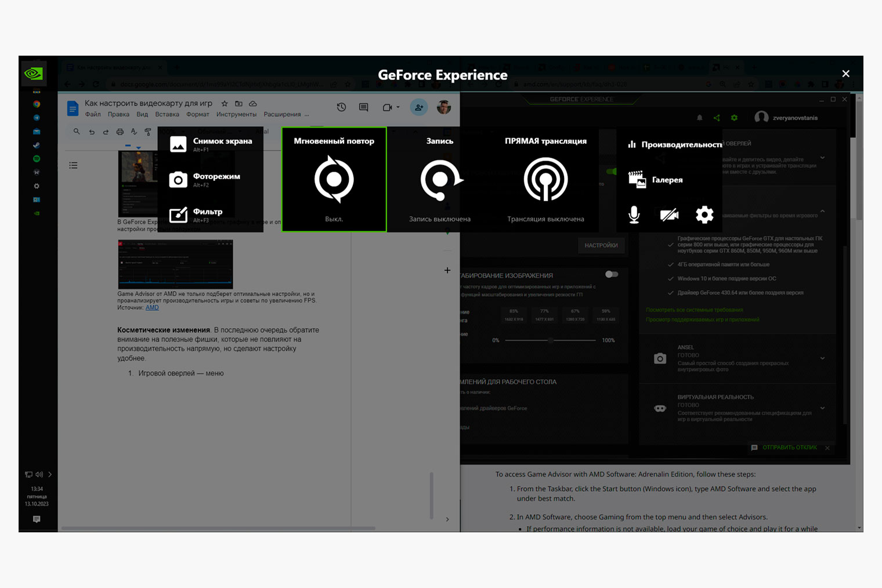Open the Файл menu in Docs
Image resolution: width=882 pixels, height=588 pixels.
[x=93, y=114]
